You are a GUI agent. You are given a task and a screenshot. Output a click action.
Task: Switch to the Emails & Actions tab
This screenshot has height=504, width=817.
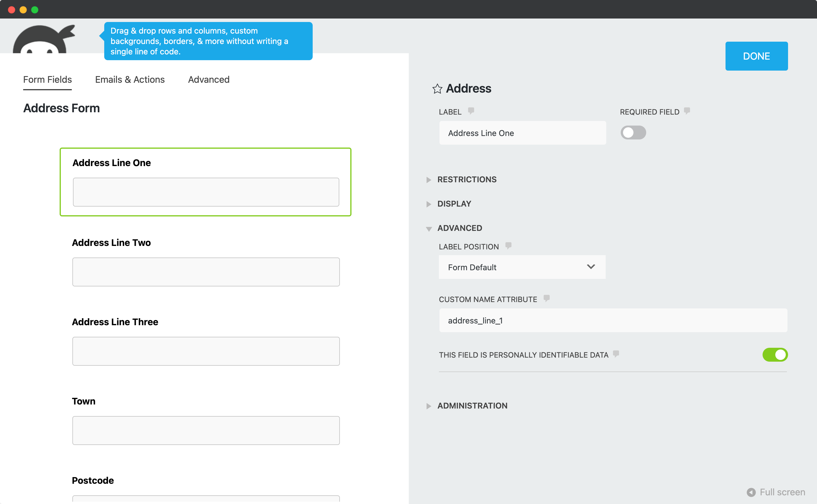[130, 79]
